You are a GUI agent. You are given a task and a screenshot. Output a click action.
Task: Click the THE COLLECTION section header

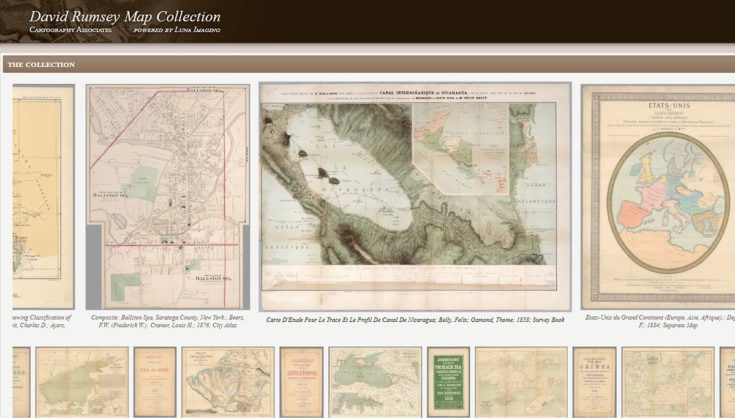click(41, 65)
